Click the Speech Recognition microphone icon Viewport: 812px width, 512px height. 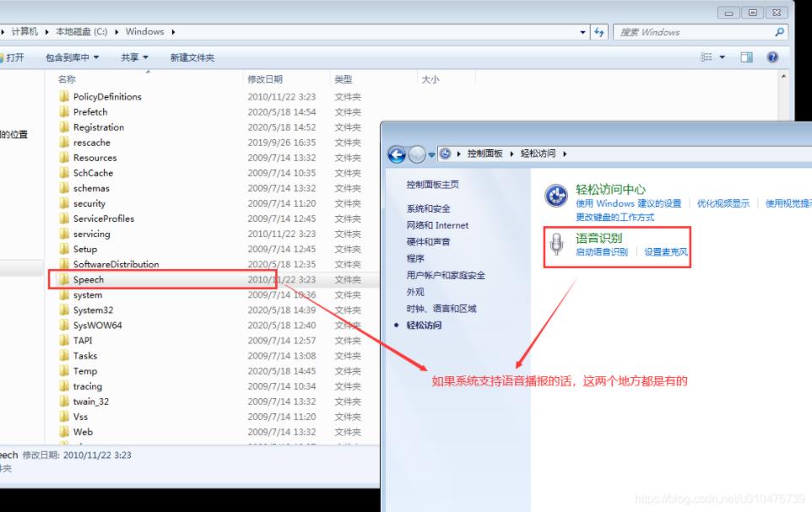pyautogui.click(x=556, y=245)
